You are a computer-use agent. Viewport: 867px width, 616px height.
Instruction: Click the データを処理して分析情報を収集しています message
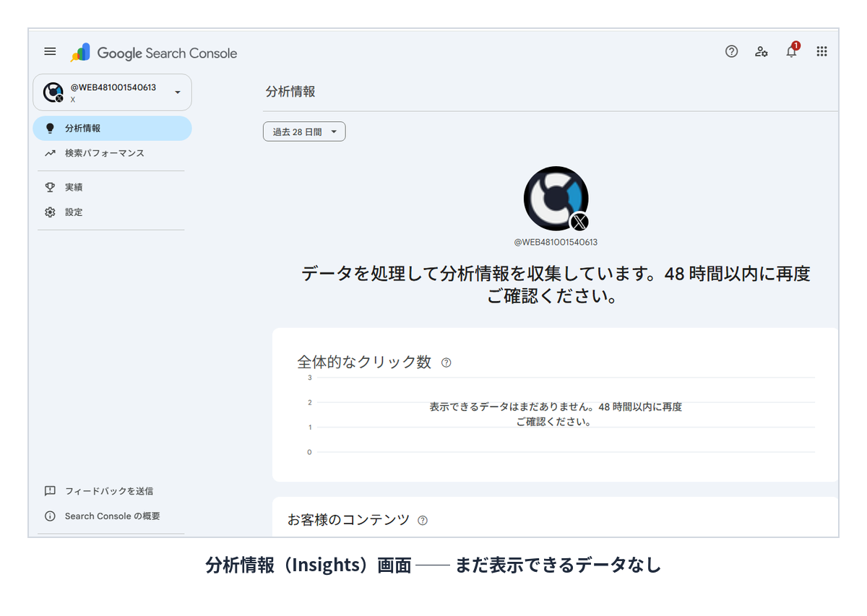(x=556, y=285)
